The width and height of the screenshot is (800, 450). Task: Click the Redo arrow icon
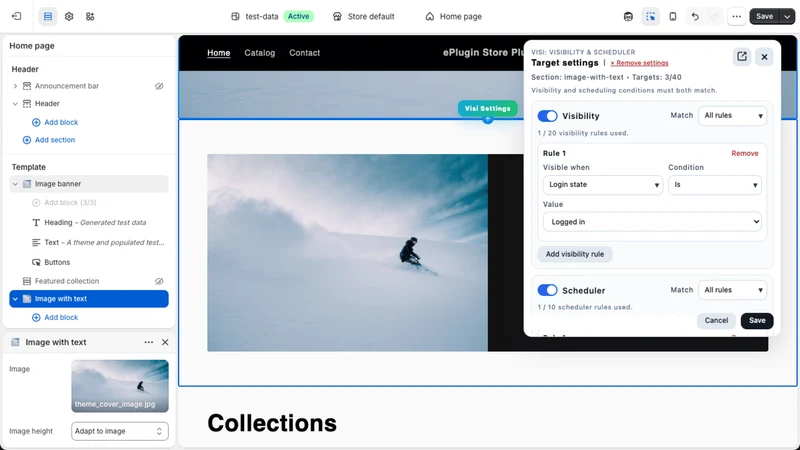pos(714,16)
